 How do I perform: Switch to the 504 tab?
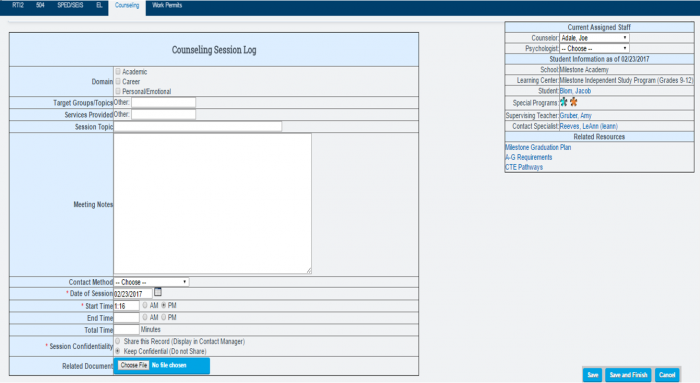[40, 5]
